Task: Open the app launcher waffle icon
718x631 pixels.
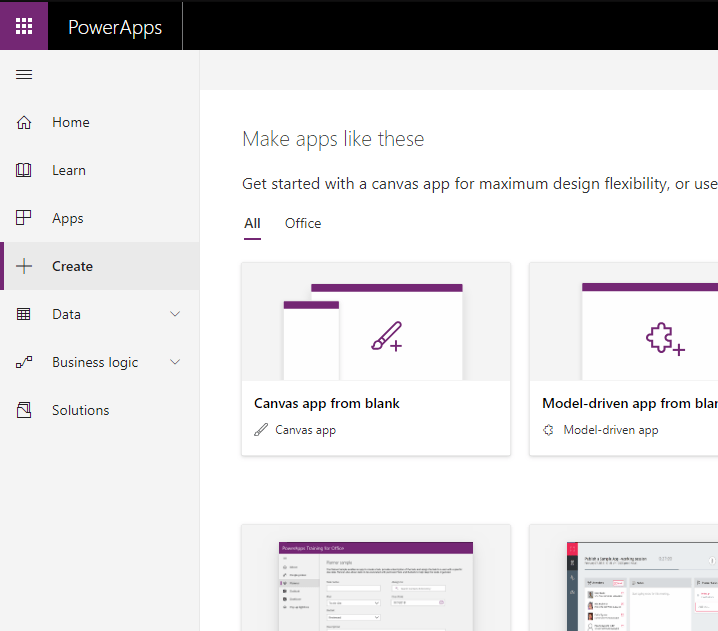Action: pyautogui.click(x=24, y=26)
